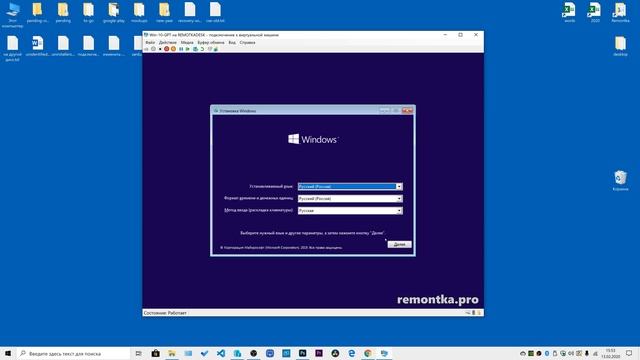
Task: Open Task View from the taskbar
Action: (138, 353)
